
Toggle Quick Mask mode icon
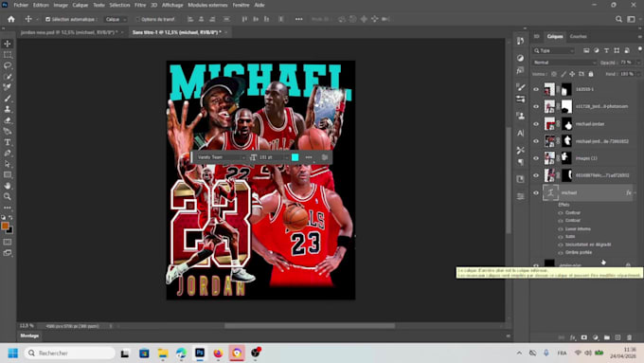tap(8, 242)
